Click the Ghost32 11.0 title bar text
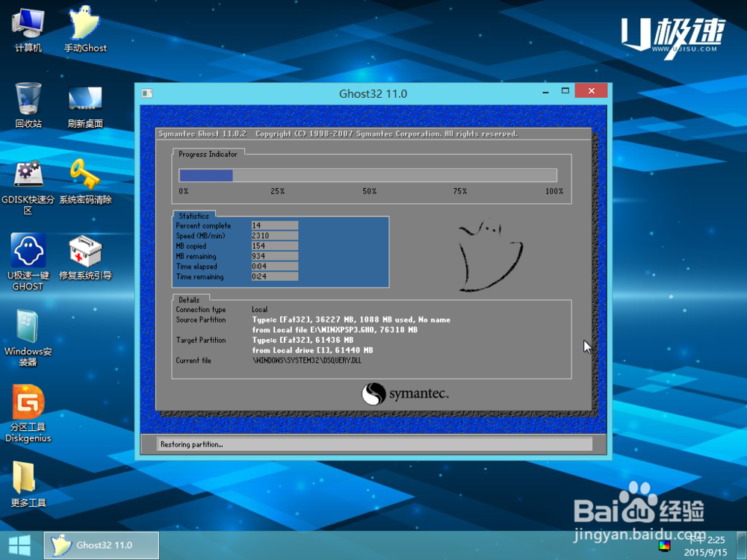747x560 pixels. pyautogui.click(x=373, y=94)
